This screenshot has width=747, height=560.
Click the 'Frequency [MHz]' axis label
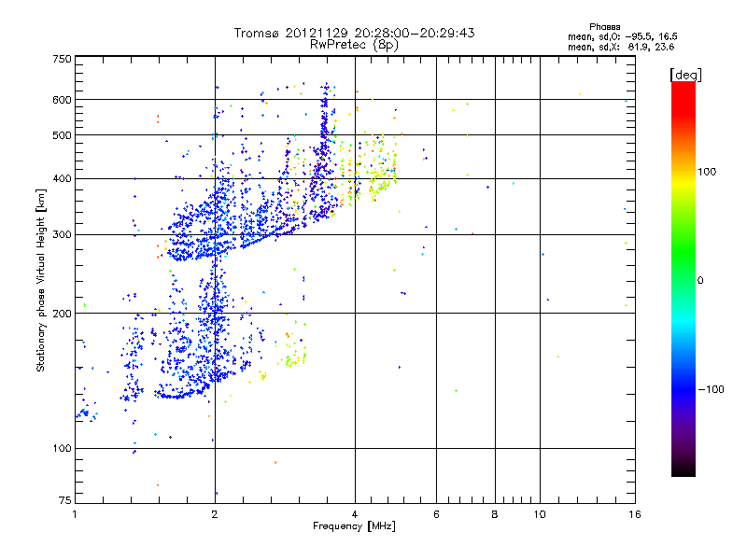tap(354, 526)
